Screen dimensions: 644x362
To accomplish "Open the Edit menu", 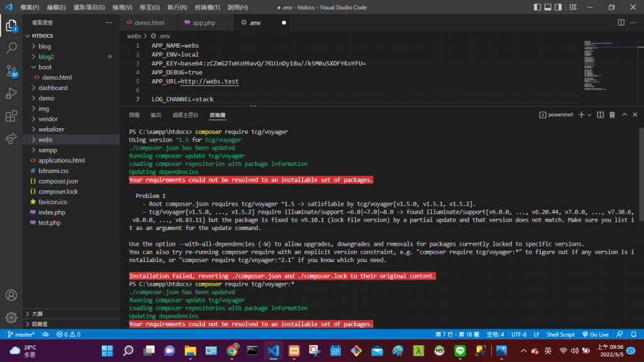I will point(56,7).
